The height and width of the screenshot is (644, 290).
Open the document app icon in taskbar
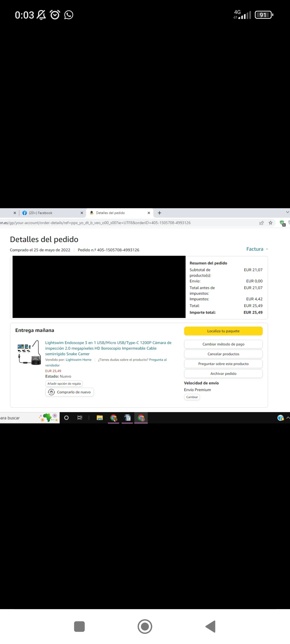pos(128,418)
